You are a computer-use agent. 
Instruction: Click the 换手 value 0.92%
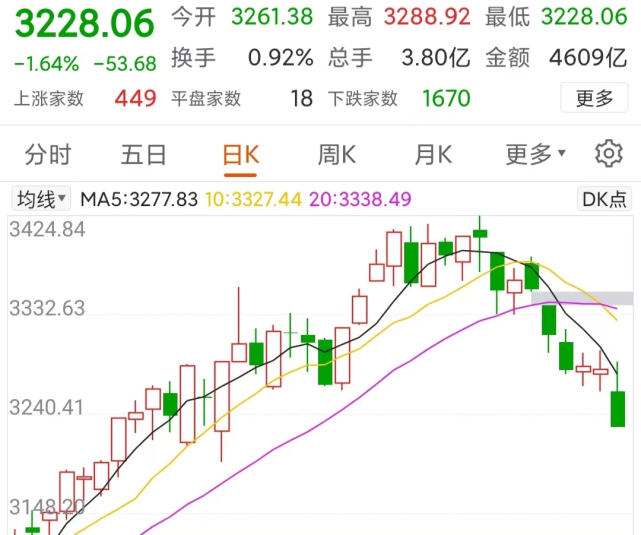(x=280, y=58)
